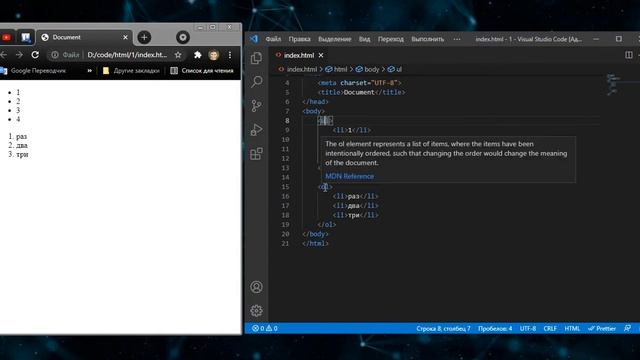This screenshot has height=360, width=640.
Task: Open the Переход menu
Action: (x=391, y=39)
